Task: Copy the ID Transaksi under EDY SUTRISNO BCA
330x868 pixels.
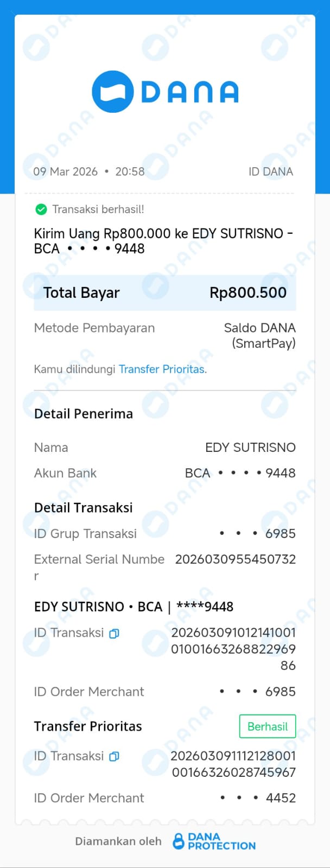Action: coord(114,633)
